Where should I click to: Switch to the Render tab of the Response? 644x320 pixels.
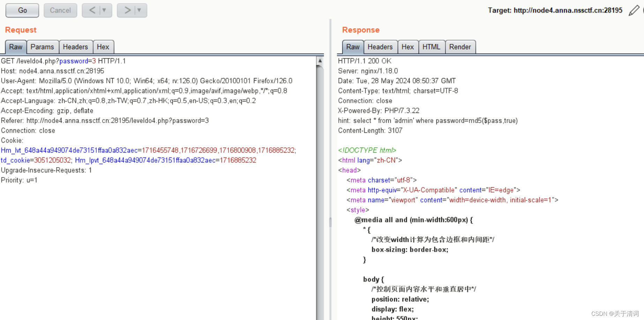460,47
